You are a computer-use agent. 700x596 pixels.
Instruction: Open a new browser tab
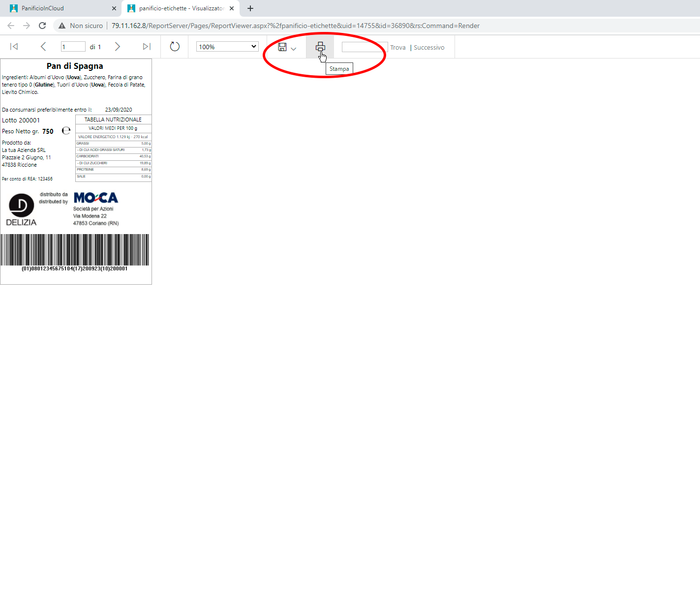(x=250, y=8)
